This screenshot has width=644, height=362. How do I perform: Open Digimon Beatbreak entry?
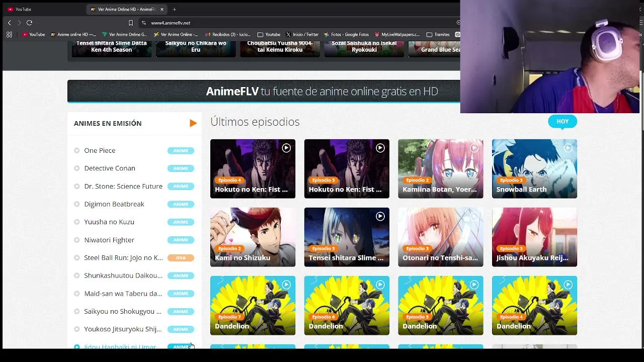tap(114, 204)
